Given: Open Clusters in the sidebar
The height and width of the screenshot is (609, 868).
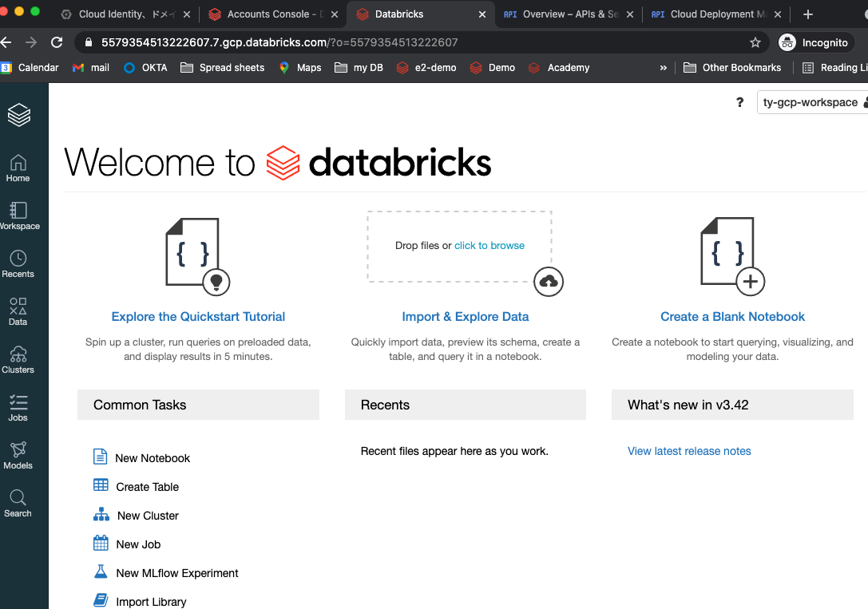Looking at the screenshot, I should click(x=18, y=359).
